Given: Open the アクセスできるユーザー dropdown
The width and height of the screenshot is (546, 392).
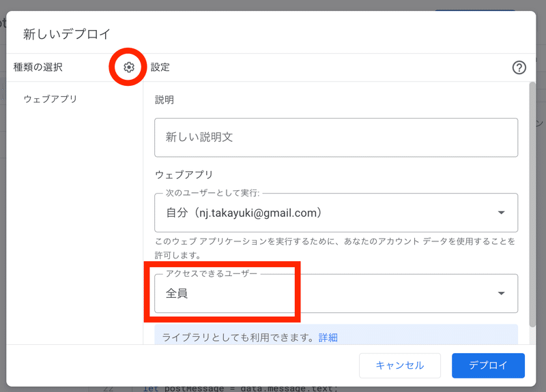Looking at the screenshot, I should coord(336,293).
